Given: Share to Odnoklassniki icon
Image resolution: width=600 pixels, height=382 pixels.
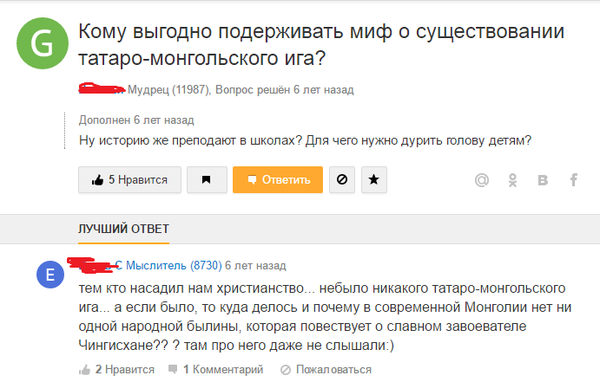Looking at the screenshot, I should click(x=512, y=180).
